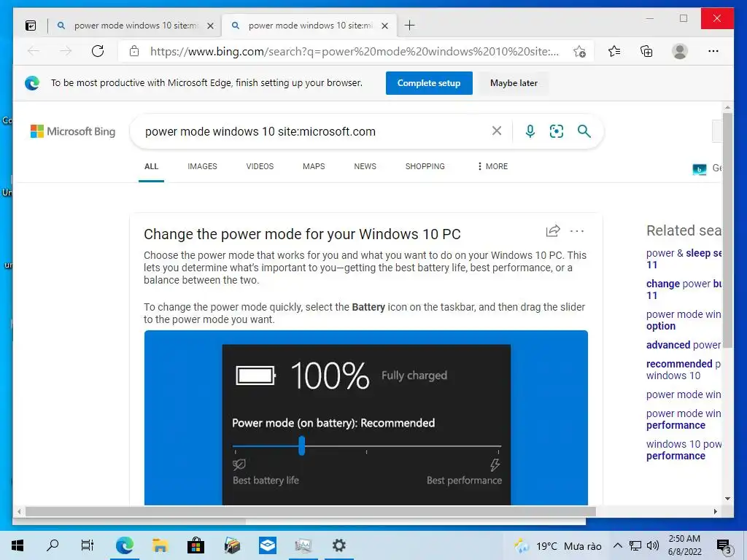Add this page to favorites star
Image resolution: width=747 pixels, height=560 pixels.
pos(579,52)
